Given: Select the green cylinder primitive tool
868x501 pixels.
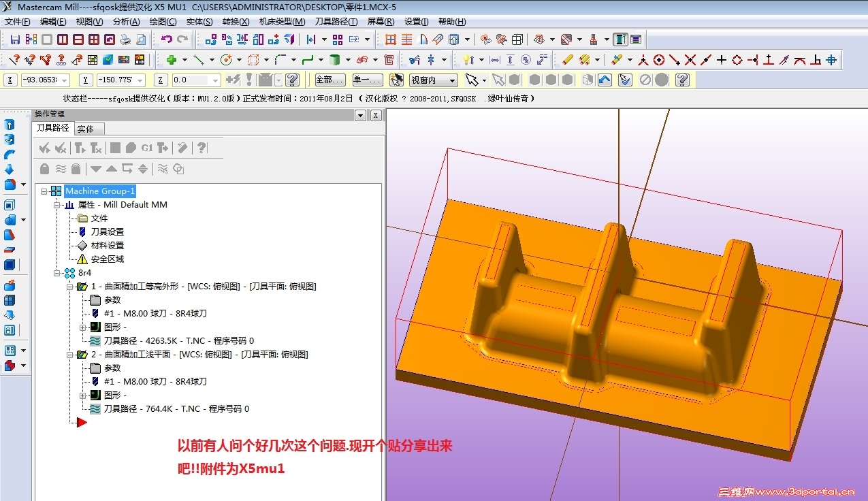Looking at the screenshot, I should (334, 60).
